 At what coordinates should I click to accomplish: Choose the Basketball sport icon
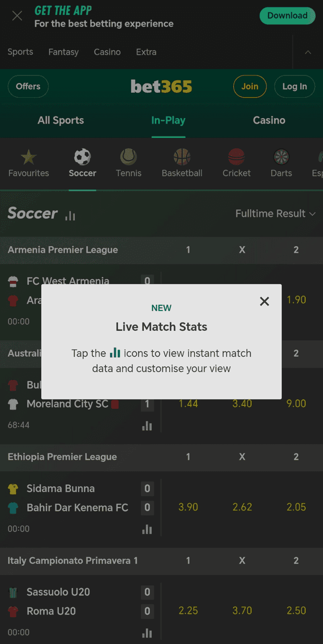(182, 158)
